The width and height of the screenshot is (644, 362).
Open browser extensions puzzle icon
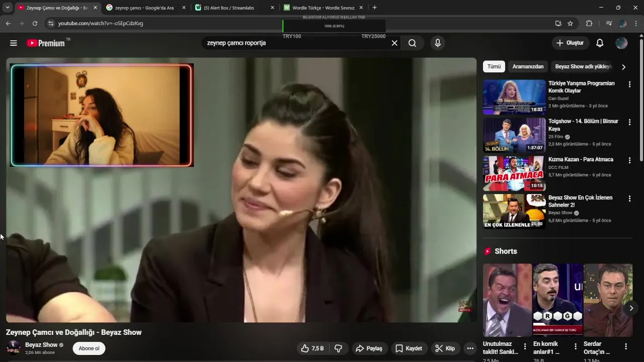[589, 24]
